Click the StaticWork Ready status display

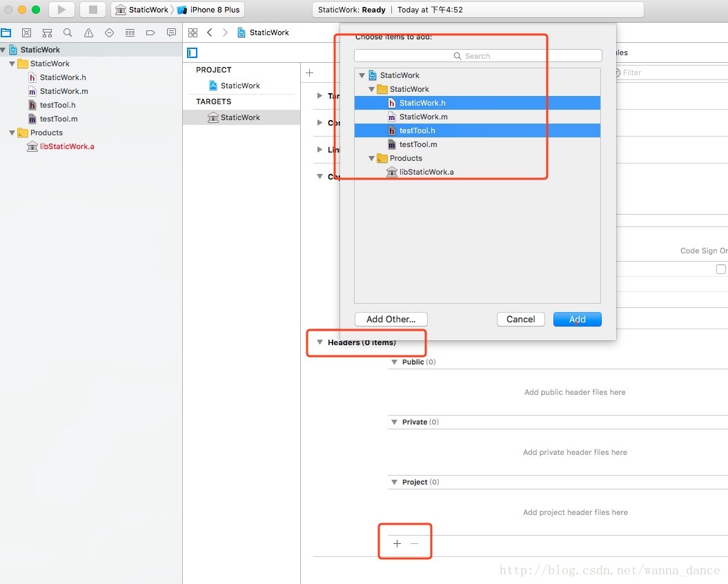[478, 10]
